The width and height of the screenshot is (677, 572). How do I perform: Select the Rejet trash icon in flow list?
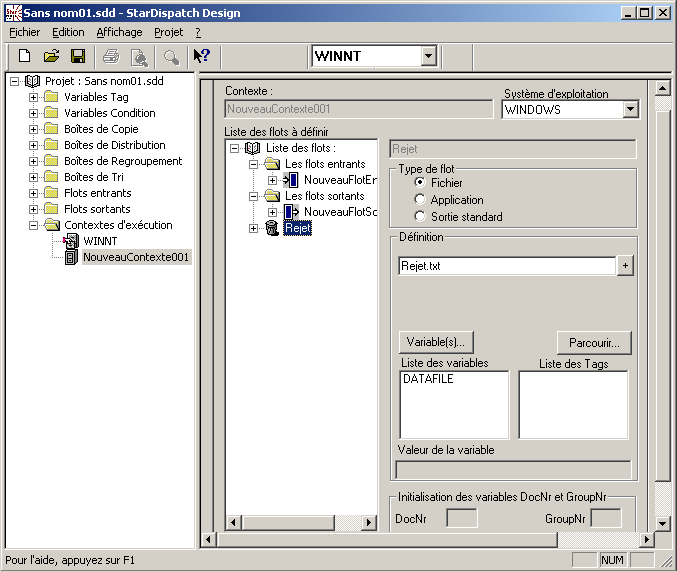click(x=272, y=228)
